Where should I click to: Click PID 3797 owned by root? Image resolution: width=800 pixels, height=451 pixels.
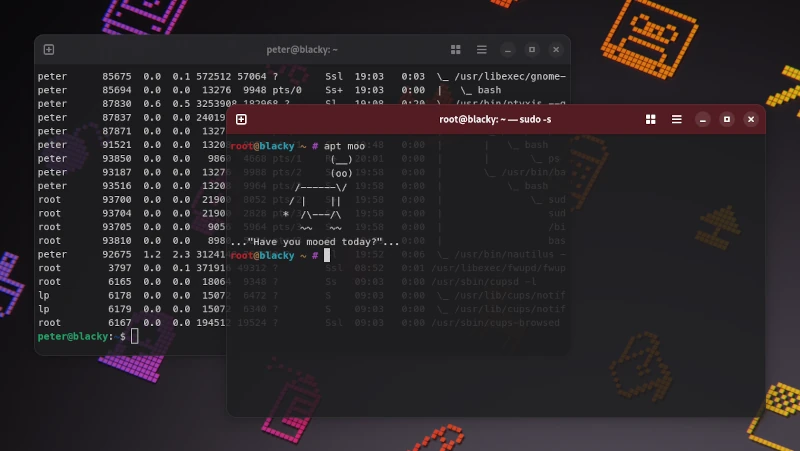(119, 268)
